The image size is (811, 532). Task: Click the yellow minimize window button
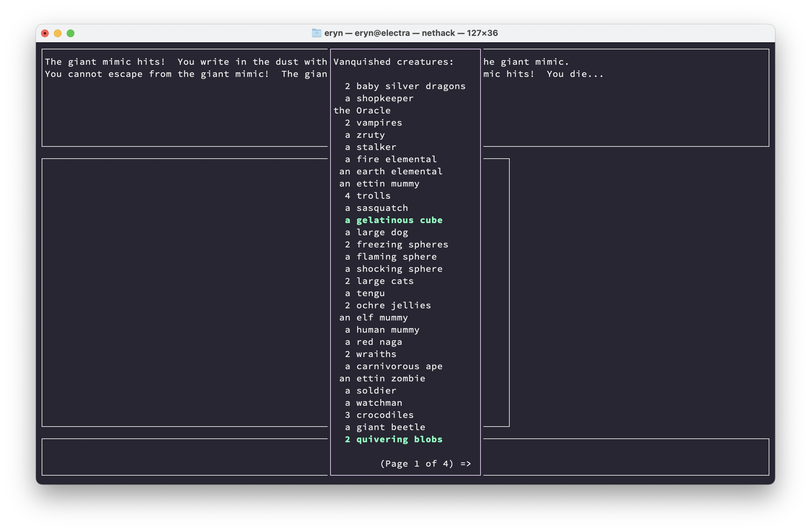point(58,33)
